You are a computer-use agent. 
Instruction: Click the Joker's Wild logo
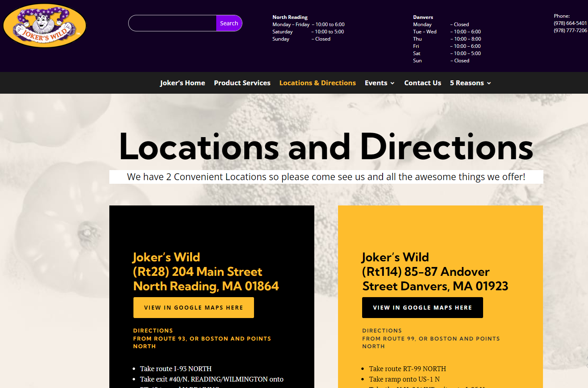click(45, 25)
